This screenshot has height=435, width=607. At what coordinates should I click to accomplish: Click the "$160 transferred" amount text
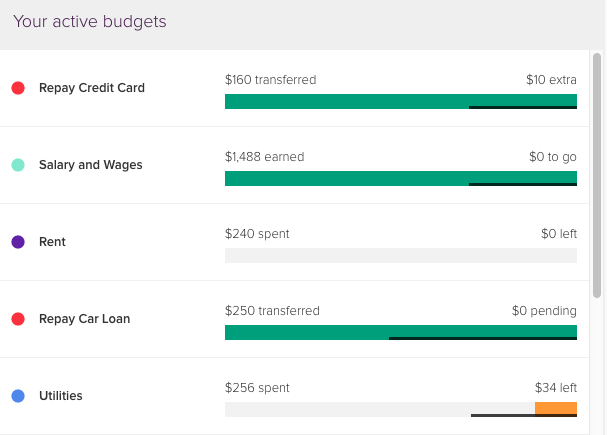(270, 79)
